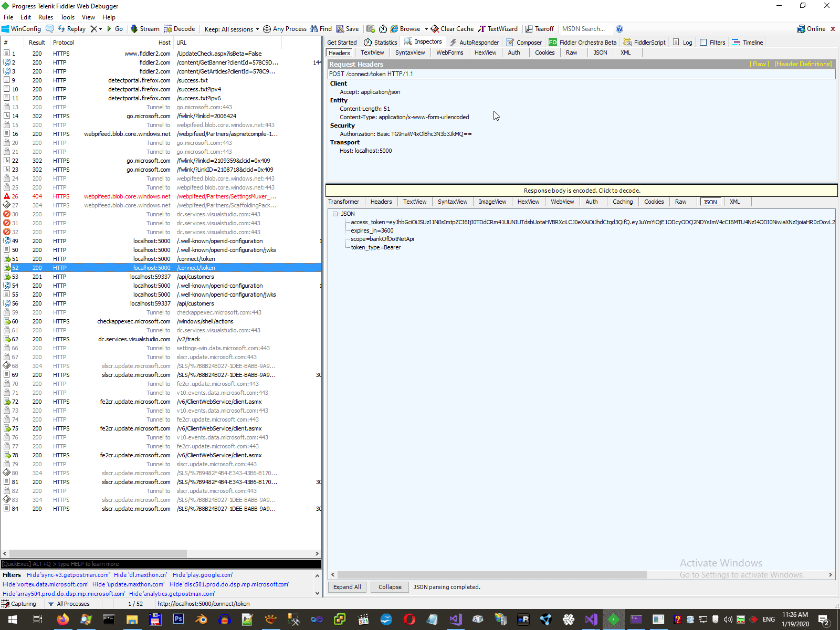Click the camera screenshot icon
The width and height of the screenshot is (840, 630).
371,29
